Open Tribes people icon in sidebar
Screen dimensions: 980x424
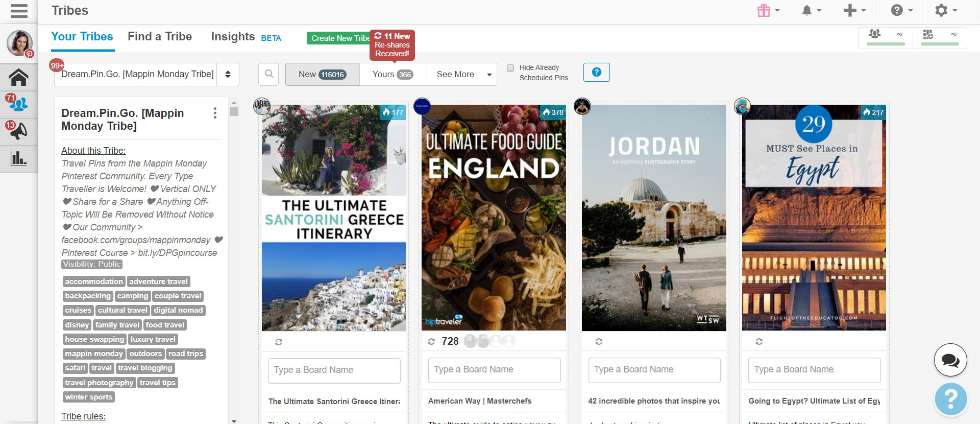point(18,104)
